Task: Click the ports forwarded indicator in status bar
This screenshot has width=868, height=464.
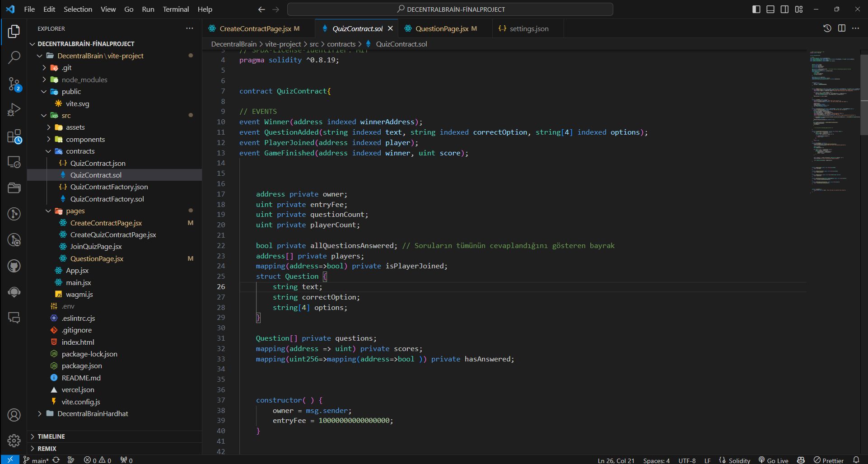Action: click(126, 460)
